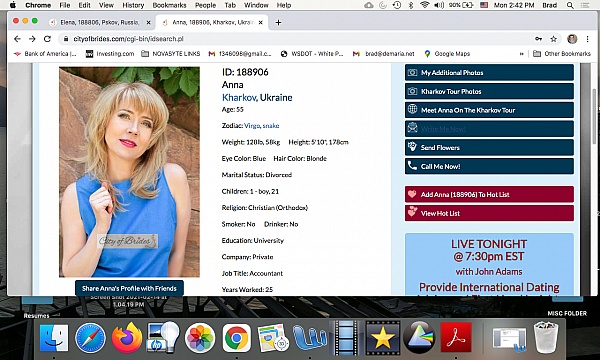Click the My Additional Photos button
Screen dimensions: 600x360
(x=489, y=73)
